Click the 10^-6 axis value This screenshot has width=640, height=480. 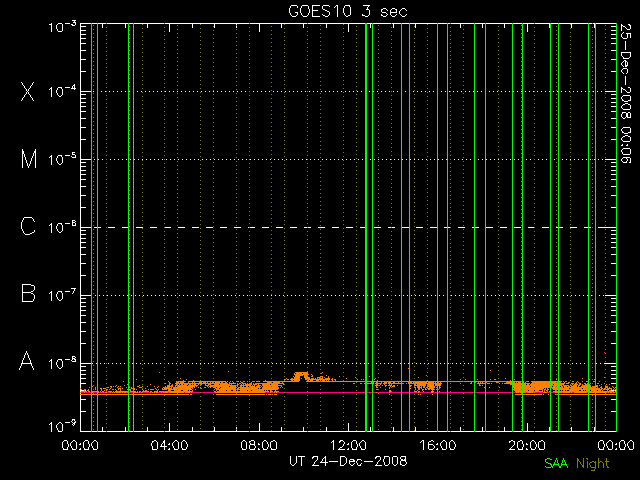(x=62, y=227)
